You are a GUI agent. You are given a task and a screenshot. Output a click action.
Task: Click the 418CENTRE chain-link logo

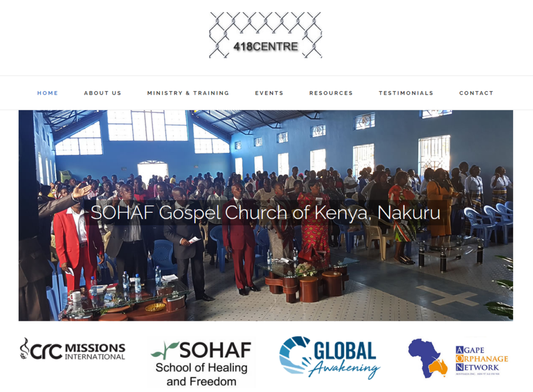coord(265,35)
